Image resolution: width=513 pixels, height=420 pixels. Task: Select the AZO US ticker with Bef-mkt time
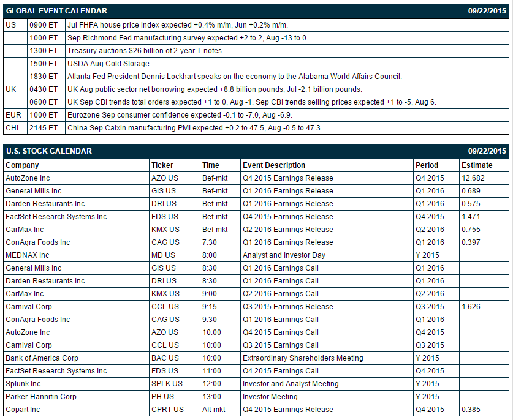point(165,178)
